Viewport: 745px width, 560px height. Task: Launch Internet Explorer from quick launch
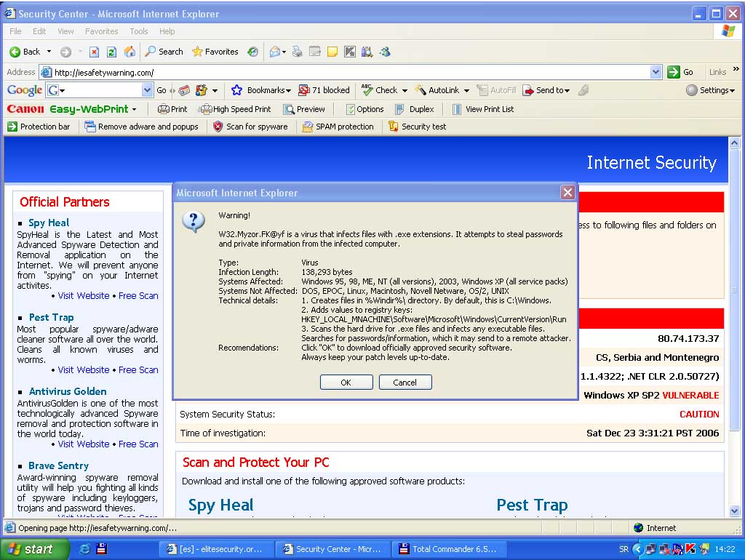(84, 549)
